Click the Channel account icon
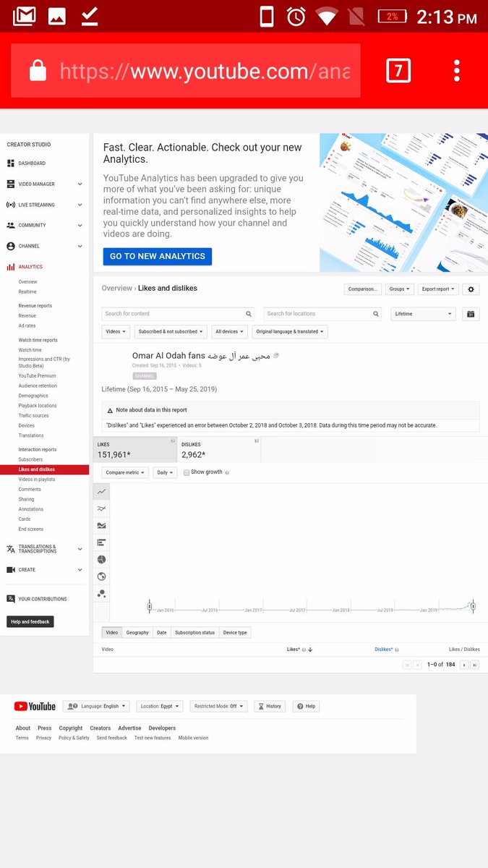 (x=11, y=246)
